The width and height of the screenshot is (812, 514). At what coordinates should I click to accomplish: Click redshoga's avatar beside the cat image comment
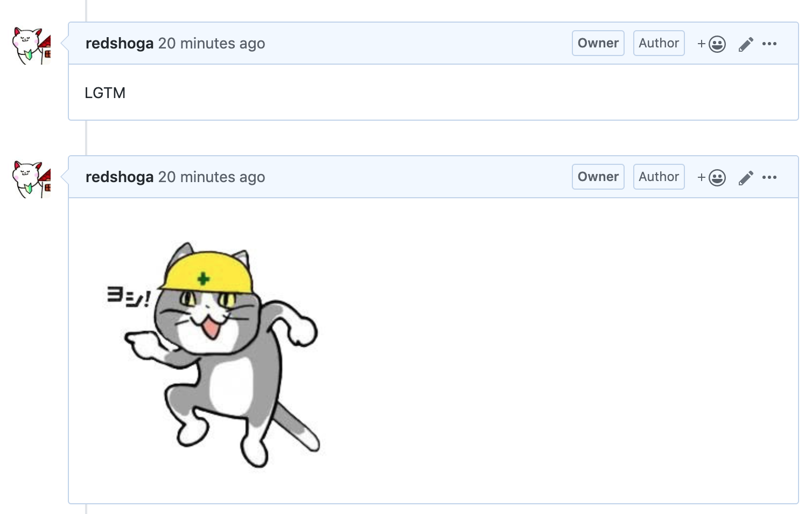(32, 179)
